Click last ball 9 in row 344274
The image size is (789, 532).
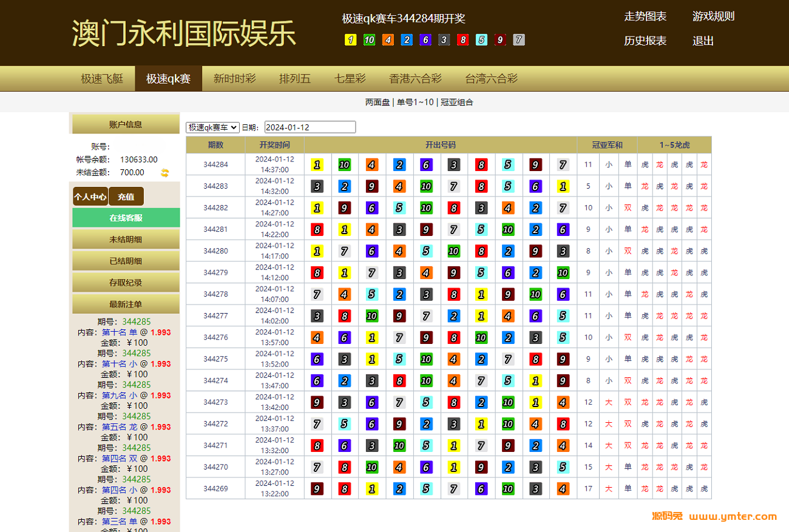point(563,381)
